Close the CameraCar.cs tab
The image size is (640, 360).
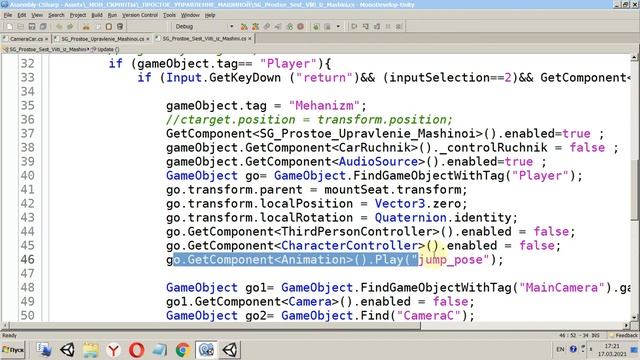(47, 39)
